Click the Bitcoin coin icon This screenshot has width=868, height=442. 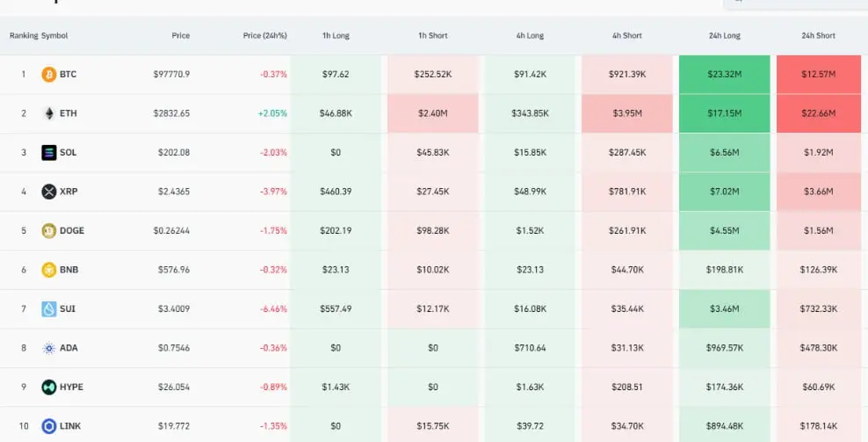[x=49, y=75]
